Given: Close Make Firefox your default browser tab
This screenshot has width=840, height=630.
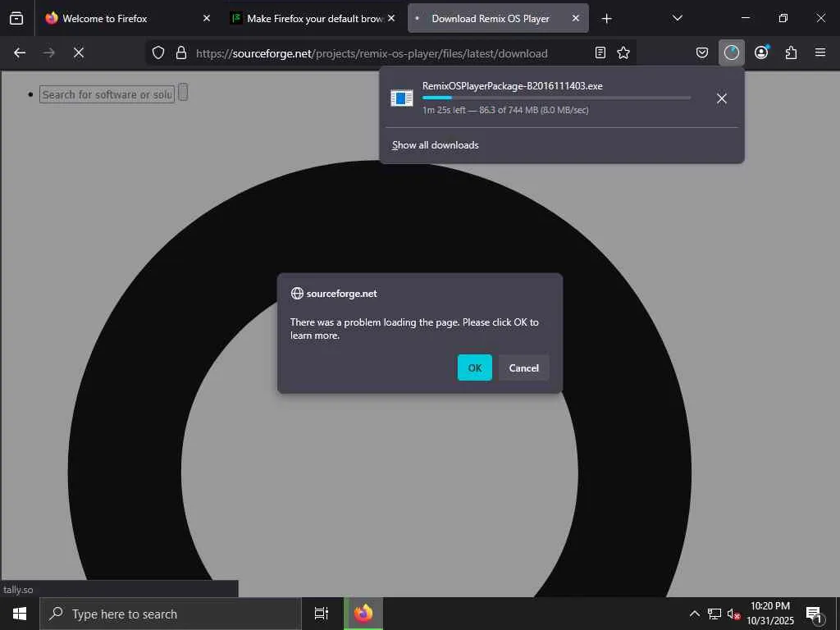Looking at the screenshot, I should (x=391, y=18).
